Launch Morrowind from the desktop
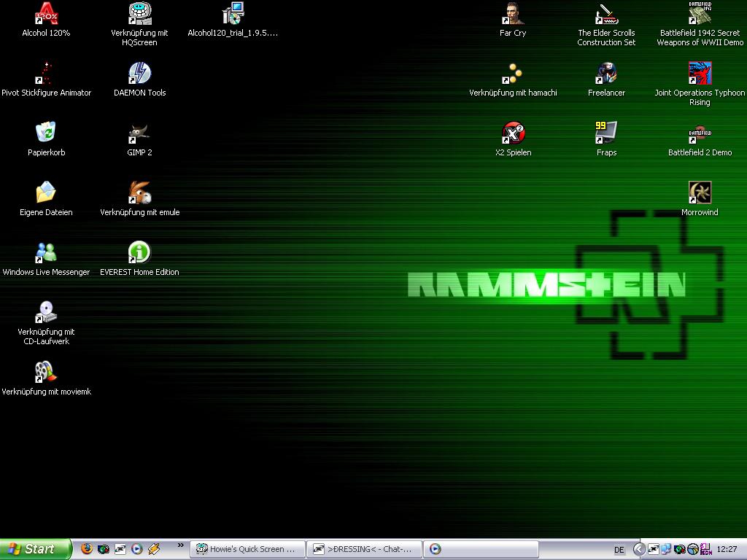 [x=700, y=199]
